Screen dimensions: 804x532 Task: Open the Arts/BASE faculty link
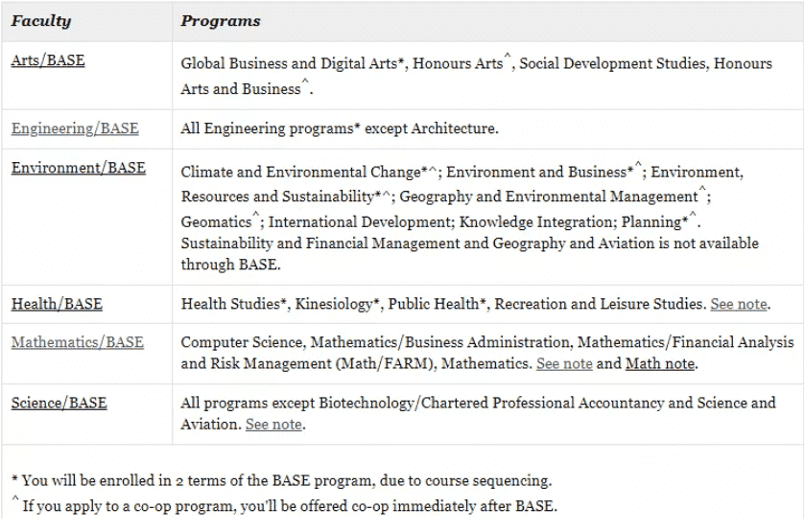(x=48, y=60)
